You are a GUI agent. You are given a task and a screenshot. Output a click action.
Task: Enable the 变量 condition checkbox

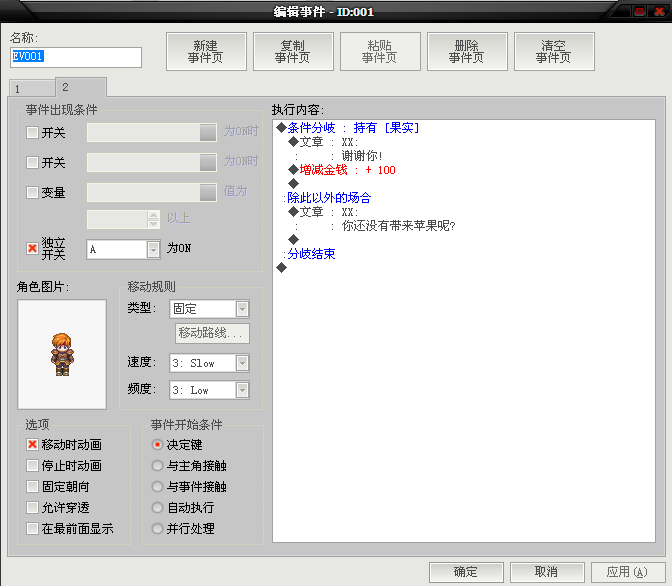(x=32, y=192)
